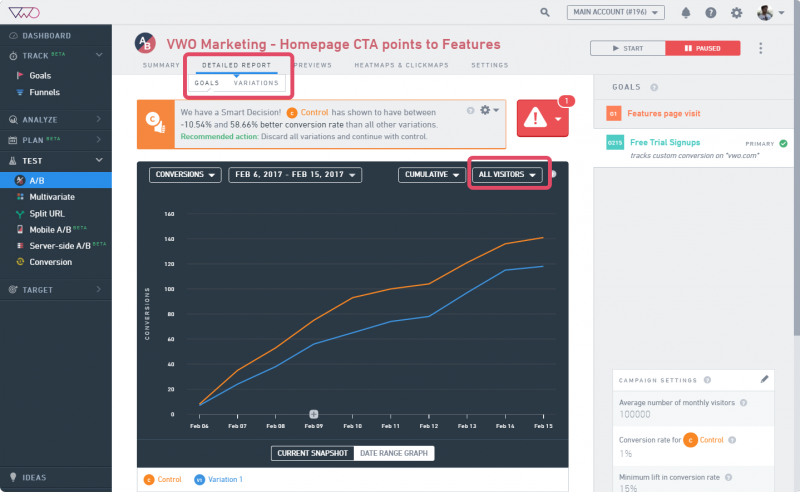Click info icon beside Campaign Settings
Viewport: 800px width, 492px height.
[x=707, y=380]
